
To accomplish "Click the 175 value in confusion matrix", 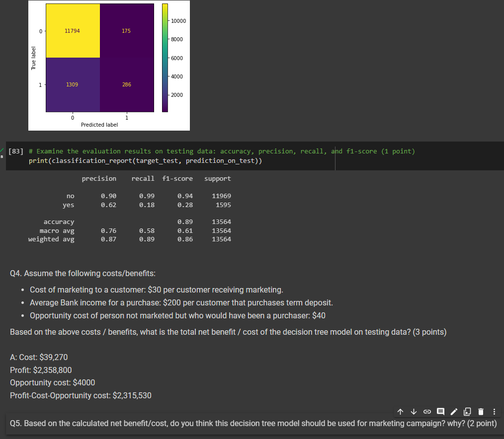I will pos(126,31).
